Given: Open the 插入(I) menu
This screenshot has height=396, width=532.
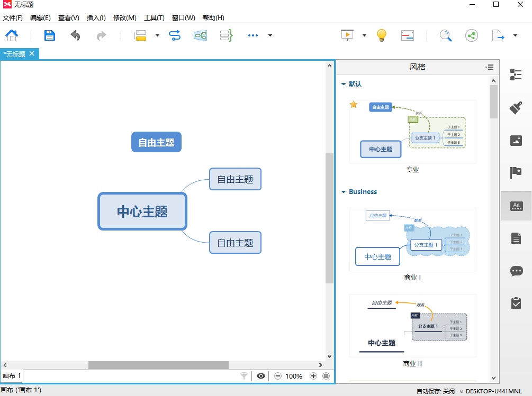Looking at the screenshot, I should [x=96, y=18].
